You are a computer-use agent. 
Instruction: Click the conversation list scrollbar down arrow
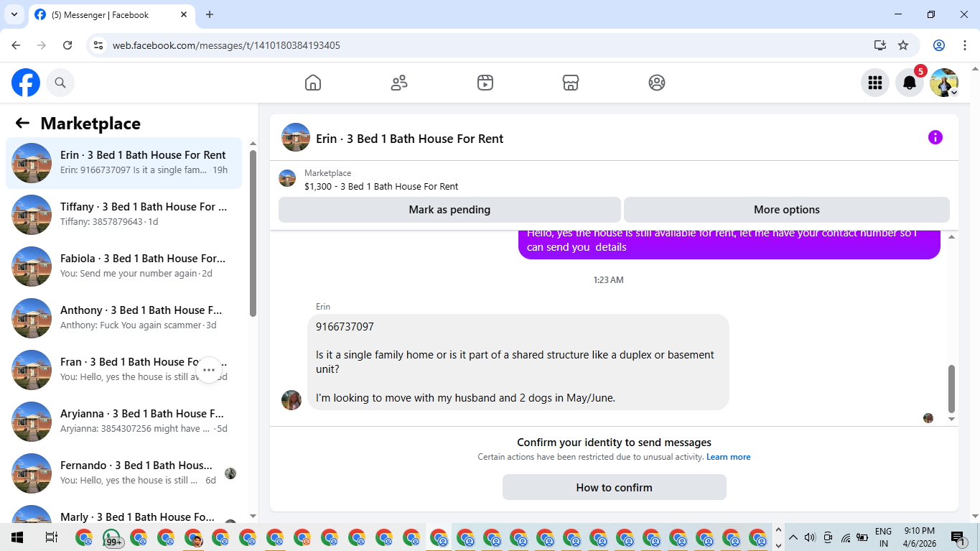(253, 516)
